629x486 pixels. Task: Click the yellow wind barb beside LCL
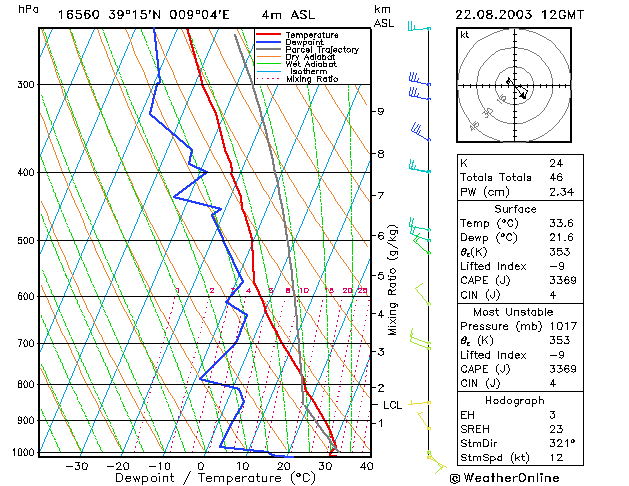coord(420,403)
